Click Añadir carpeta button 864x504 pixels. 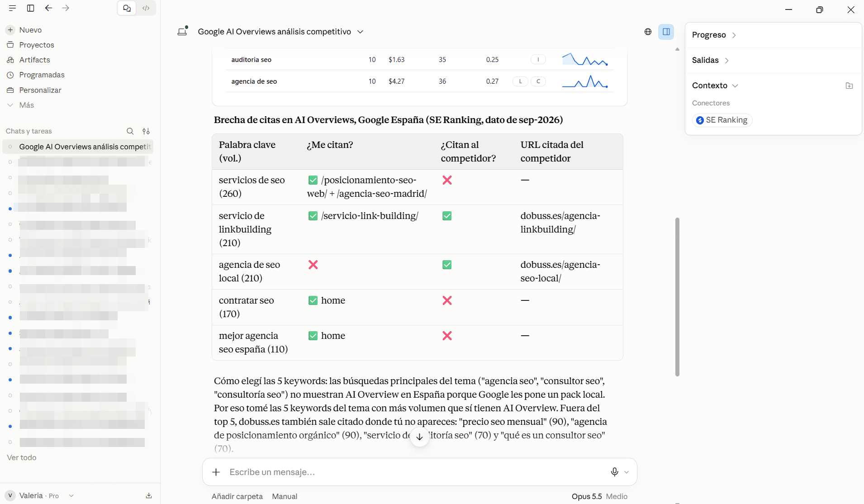pyautogui.click(x=237, y=496)
